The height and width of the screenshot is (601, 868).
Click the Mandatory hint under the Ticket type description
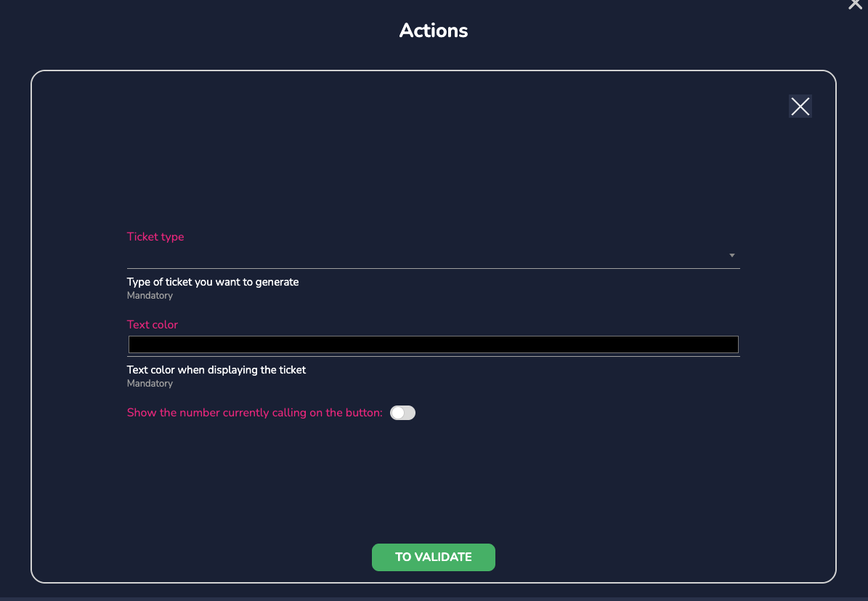tap(150, 296)
